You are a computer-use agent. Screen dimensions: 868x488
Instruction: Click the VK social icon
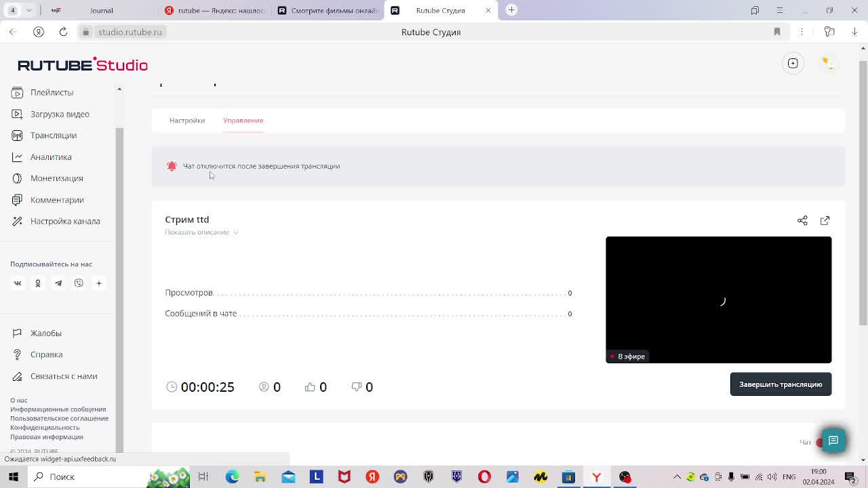pyautogui.click(x=18, y=283)
